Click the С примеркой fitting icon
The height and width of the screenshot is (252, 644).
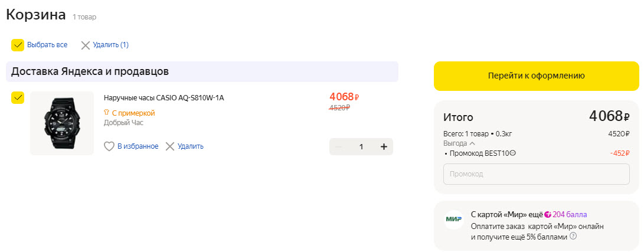coord(107,112)
